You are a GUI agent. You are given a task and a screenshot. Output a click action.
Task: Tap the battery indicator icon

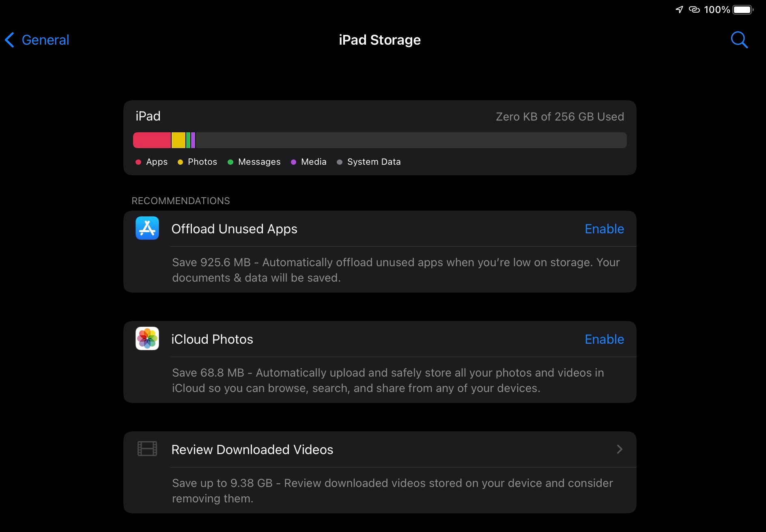click(x=742, y=10)
